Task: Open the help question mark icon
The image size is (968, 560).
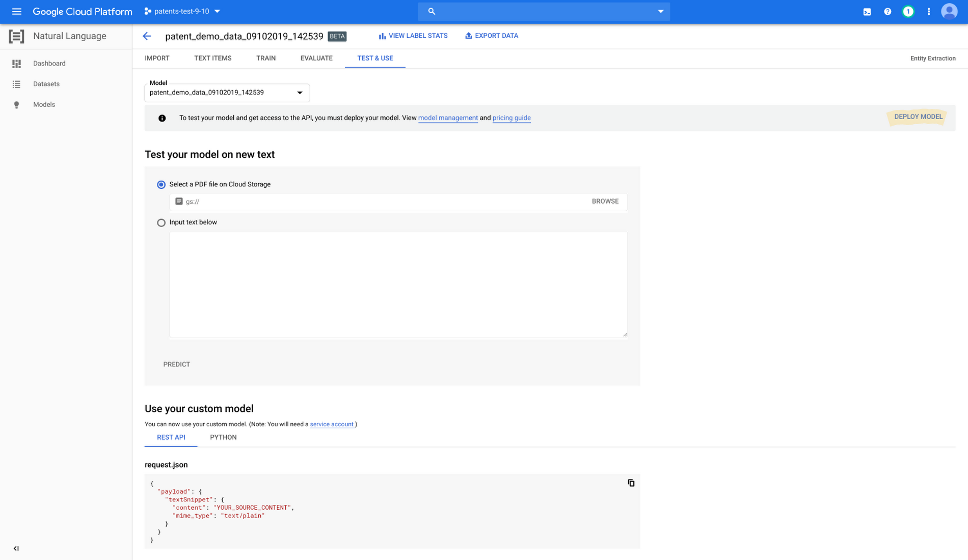Action: click(x=888, y=12)
